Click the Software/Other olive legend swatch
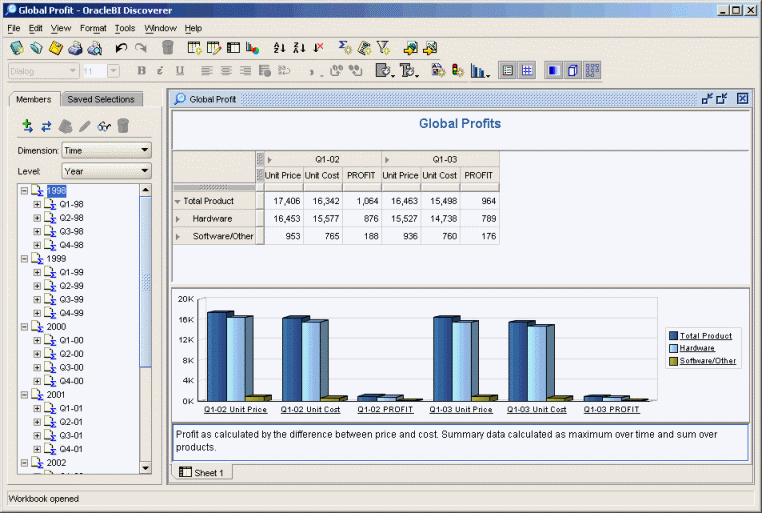The width and height of the screenshot is (762, 513). pos(673,361)
